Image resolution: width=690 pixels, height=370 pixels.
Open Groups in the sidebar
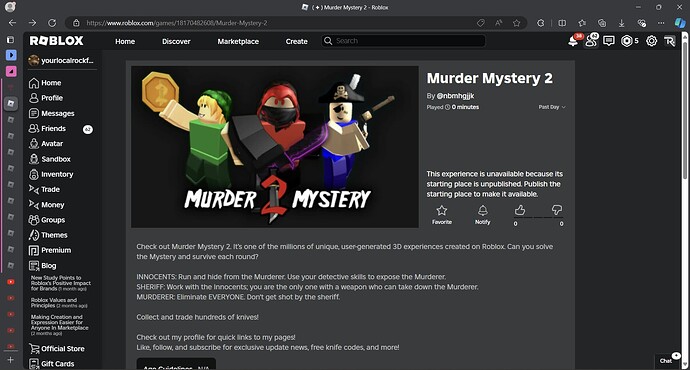47,220
